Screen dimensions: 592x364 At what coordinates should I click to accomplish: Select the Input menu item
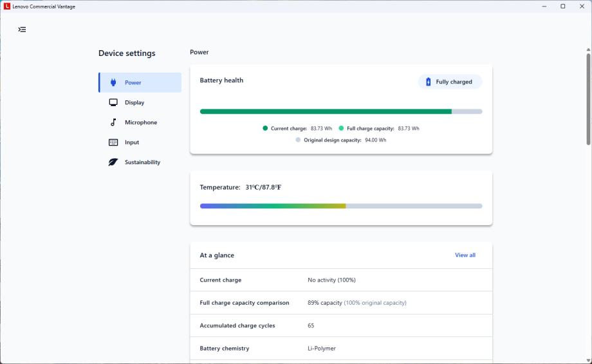132,142
